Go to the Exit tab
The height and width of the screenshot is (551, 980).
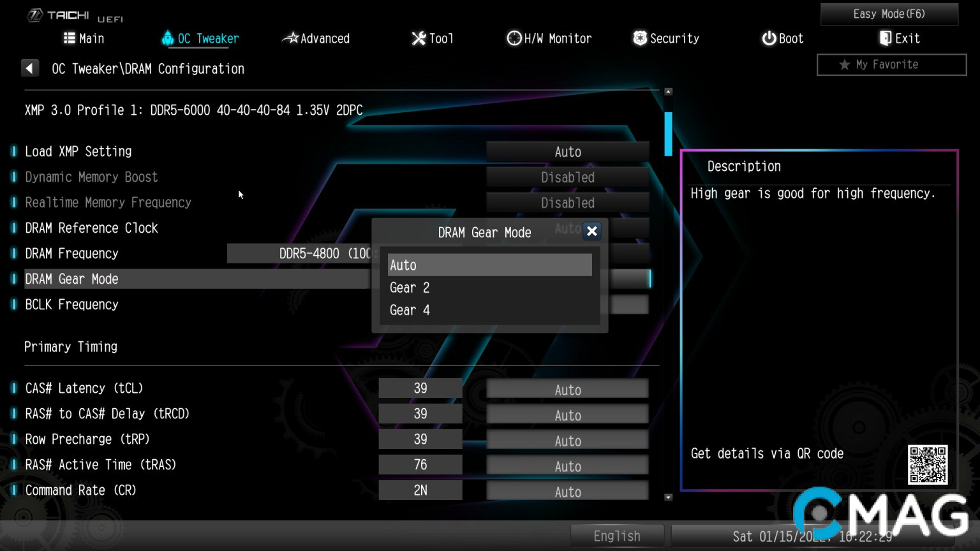[x=900, y=38]
